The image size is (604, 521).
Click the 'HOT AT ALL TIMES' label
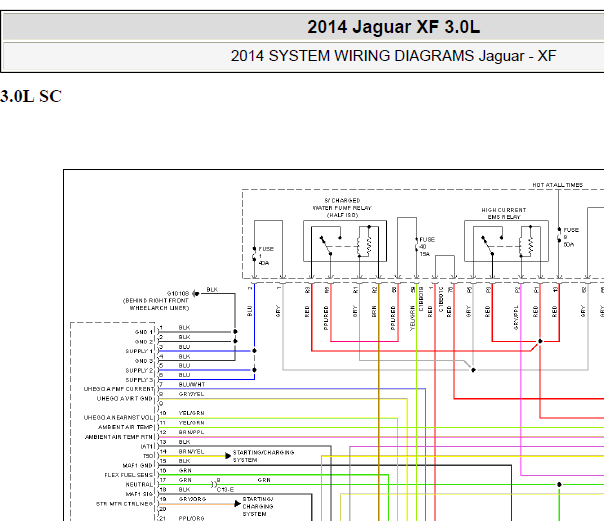pyautogui.click(x=557, y=185)
